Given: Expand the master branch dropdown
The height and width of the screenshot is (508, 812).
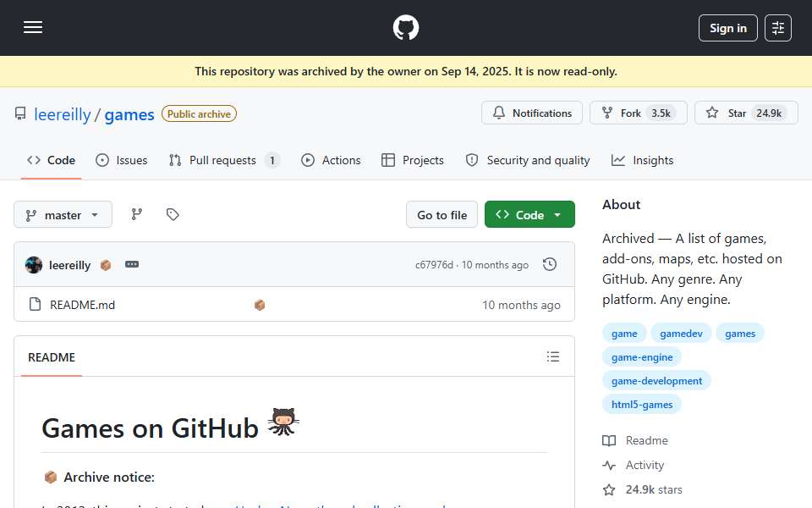Looking at the screenshot, I should pos(63,214).
